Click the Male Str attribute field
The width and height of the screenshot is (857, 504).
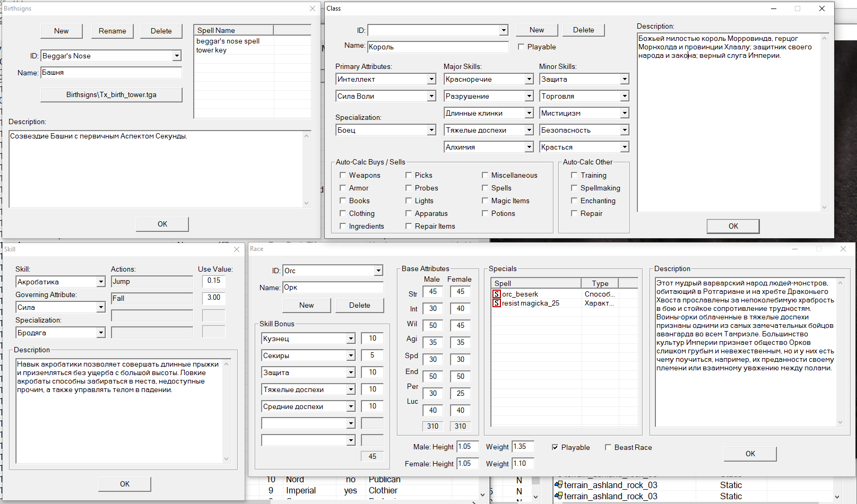[x=433, y=292]
